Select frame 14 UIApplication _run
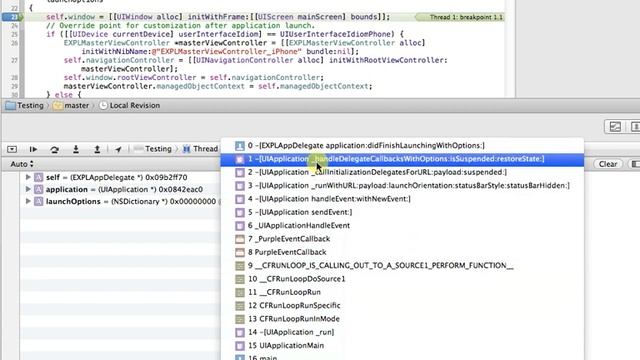The height and width of the screenshot is (360, 640). [x=402, y=332]
